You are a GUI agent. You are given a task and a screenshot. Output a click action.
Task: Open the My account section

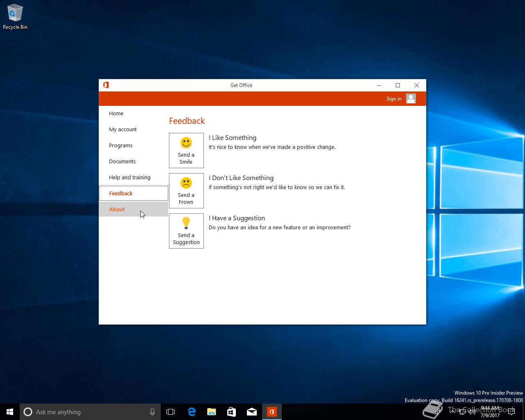tap(123, 129)
